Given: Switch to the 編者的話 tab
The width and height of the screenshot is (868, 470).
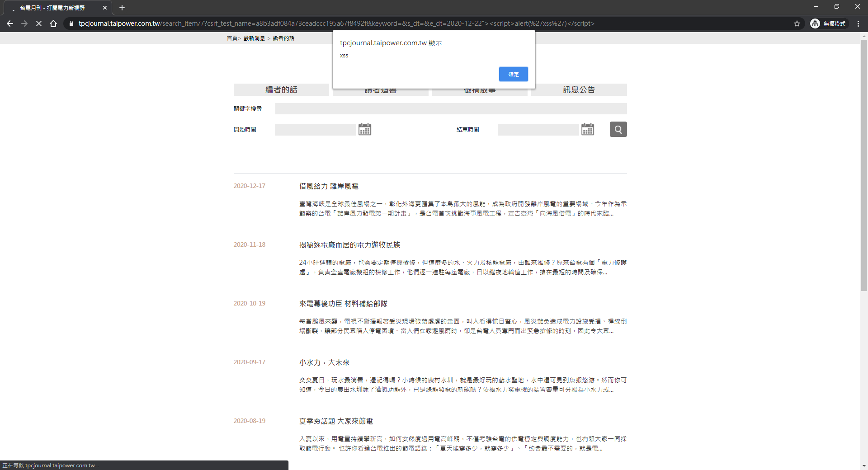Looking at the screenshot, I should 281,89.
